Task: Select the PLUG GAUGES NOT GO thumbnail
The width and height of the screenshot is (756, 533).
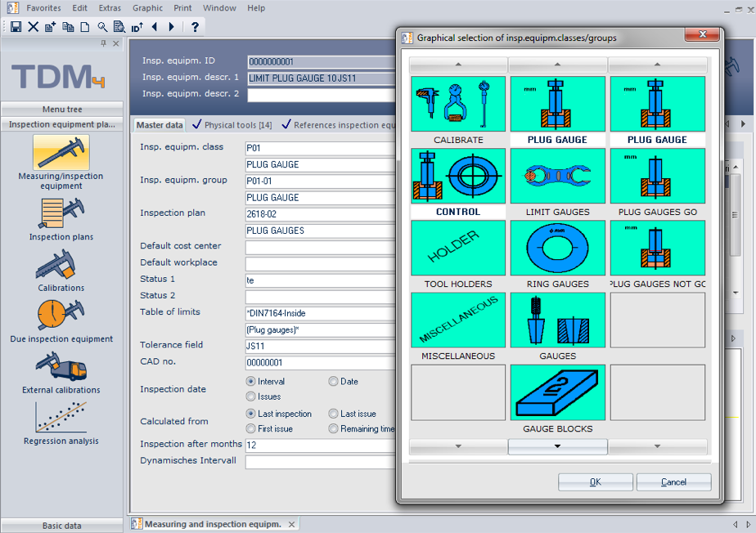Action: click(658, 248)
